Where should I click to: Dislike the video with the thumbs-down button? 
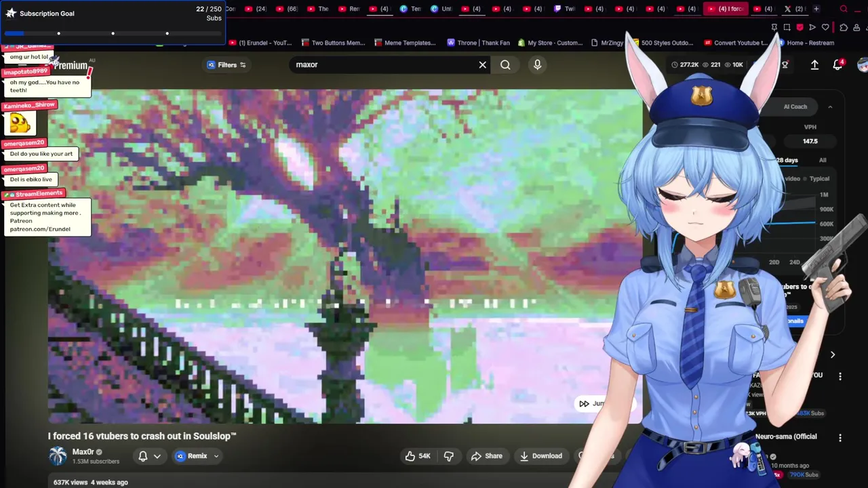[449, 456]
